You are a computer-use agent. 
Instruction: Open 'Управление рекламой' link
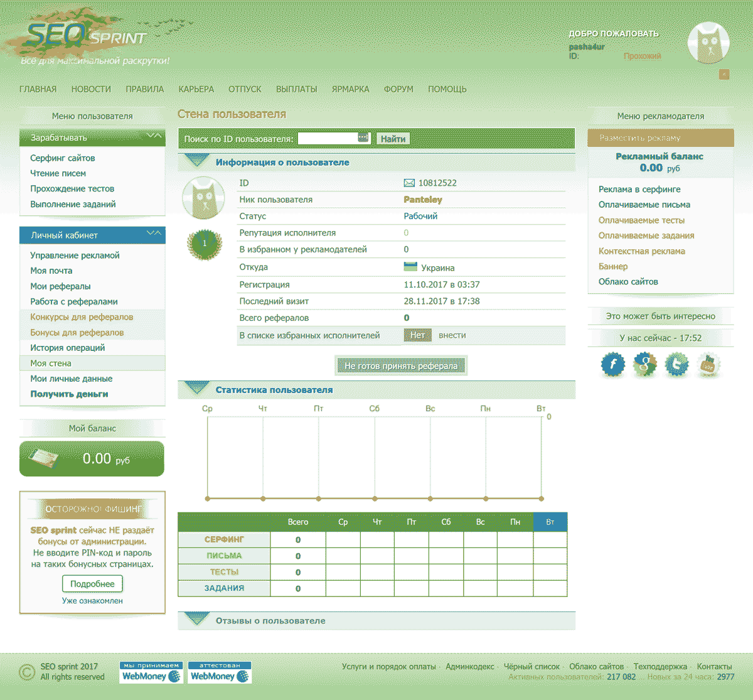(75, 256)
